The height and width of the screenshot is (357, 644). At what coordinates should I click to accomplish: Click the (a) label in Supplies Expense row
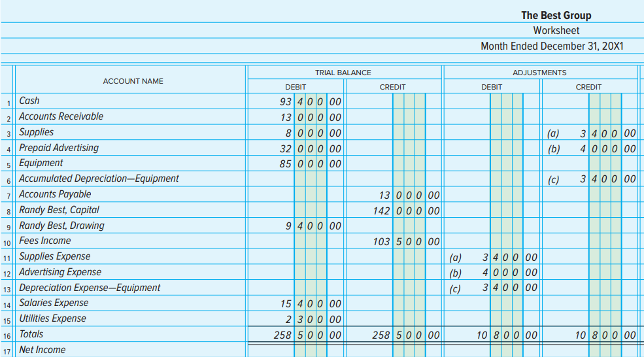coord(455,258)
